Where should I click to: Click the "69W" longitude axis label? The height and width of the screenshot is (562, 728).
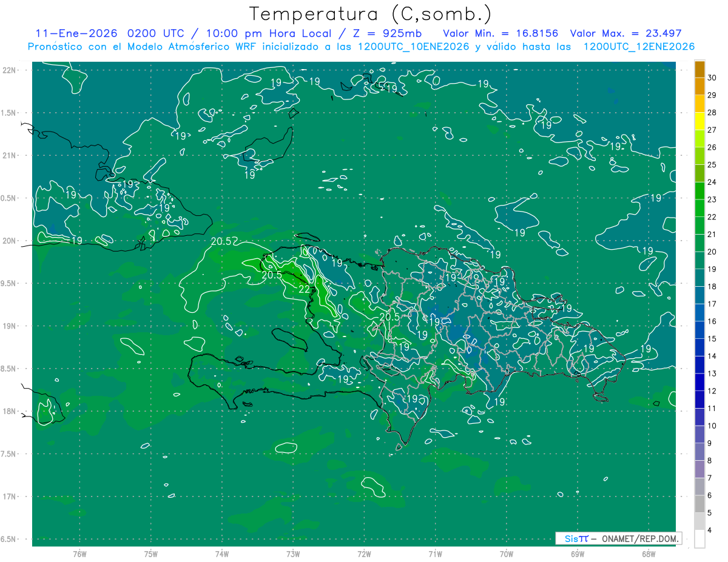pyautogui.click(x=577, y=554)
